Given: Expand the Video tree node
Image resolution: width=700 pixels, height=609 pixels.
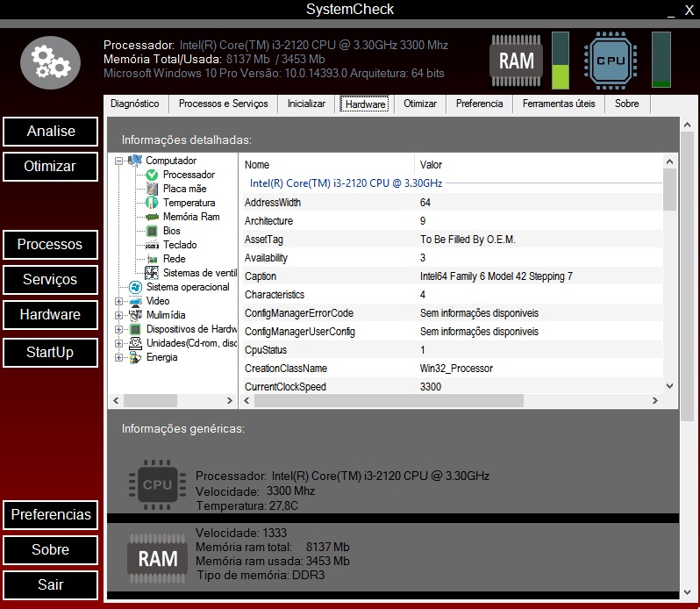Looking at the screenshot, I should click(x=118, y=301).
